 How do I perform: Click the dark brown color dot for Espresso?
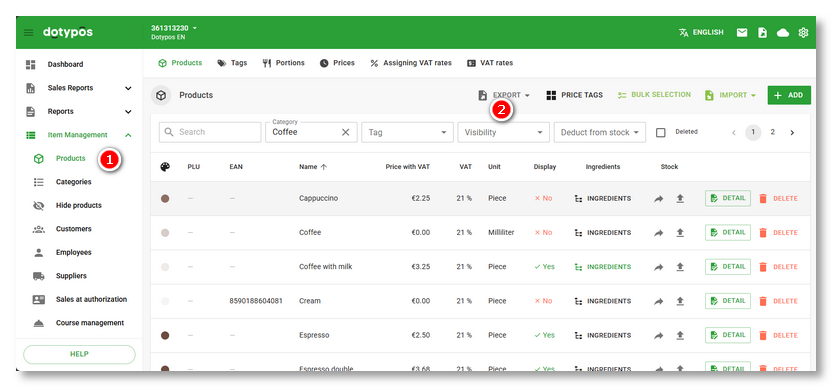[x=165, y=336]
